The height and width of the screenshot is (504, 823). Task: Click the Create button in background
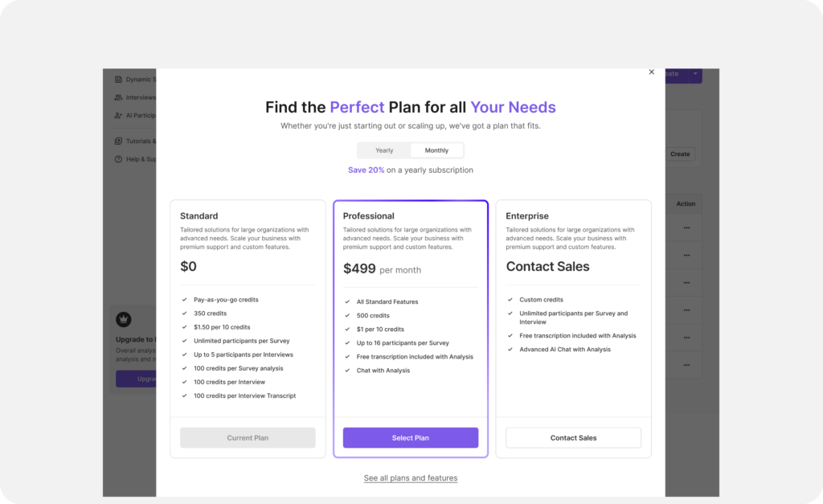click(680, 154)
